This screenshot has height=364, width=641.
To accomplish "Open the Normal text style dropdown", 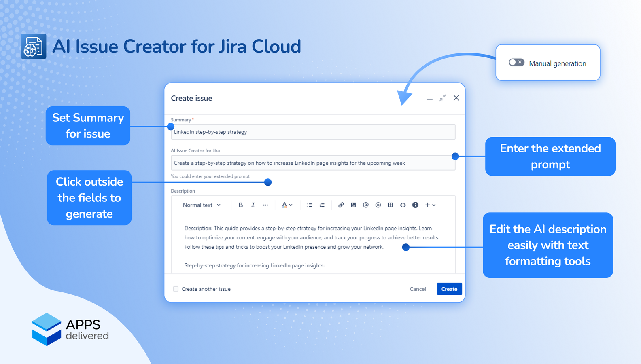I will pos(202,205).
